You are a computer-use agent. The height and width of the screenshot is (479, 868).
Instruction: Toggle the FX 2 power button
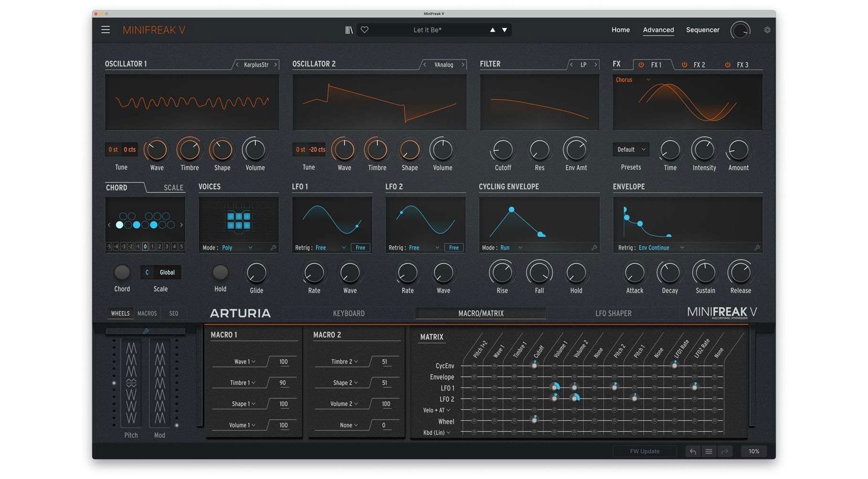pos(684,65)
